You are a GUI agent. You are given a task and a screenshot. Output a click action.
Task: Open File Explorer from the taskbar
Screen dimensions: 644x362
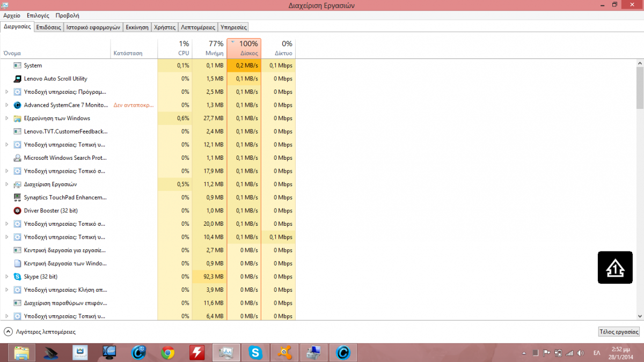click(x=22, y=352)
